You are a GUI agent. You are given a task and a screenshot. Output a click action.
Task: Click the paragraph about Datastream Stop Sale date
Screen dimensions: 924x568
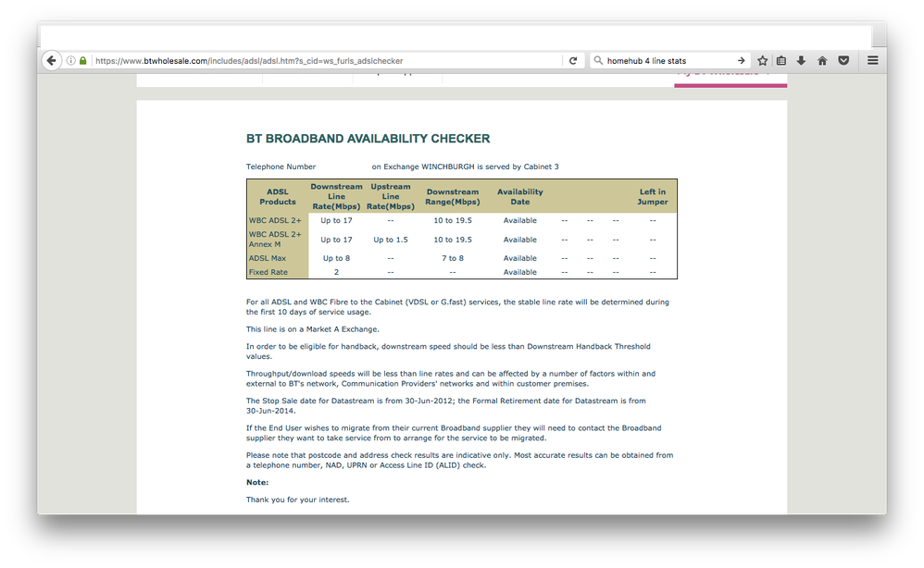point(446,405)
